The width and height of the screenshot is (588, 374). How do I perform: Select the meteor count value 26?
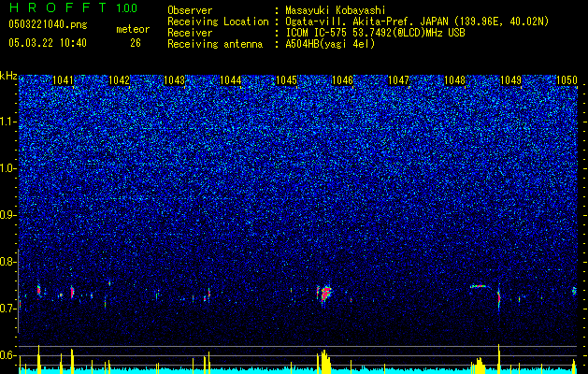pyautogui.click(x=136, y=43)
